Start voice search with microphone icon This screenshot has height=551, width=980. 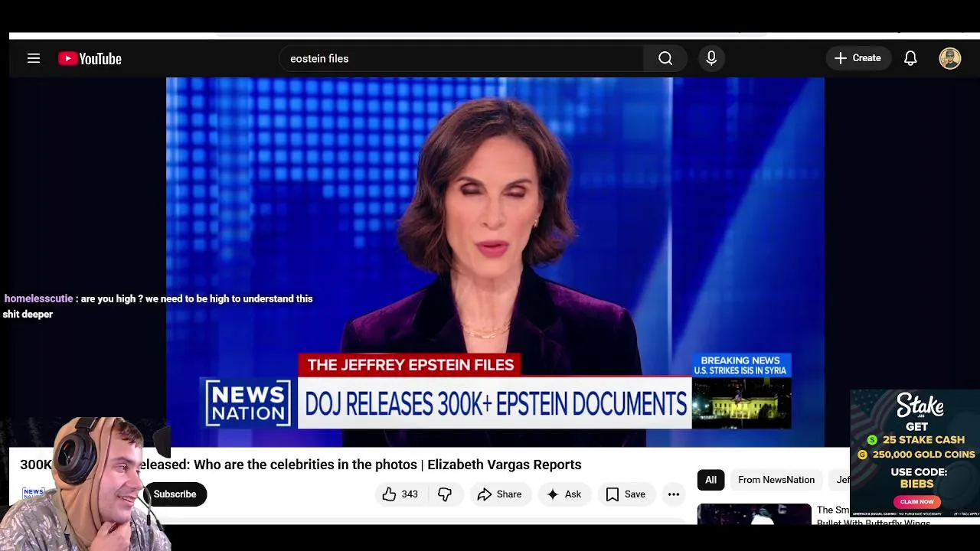point(711,58)
